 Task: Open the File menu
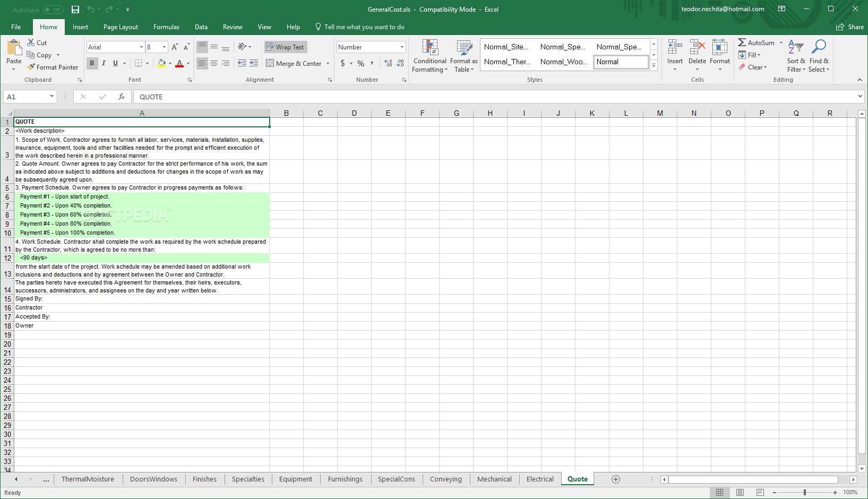[16, 27]
